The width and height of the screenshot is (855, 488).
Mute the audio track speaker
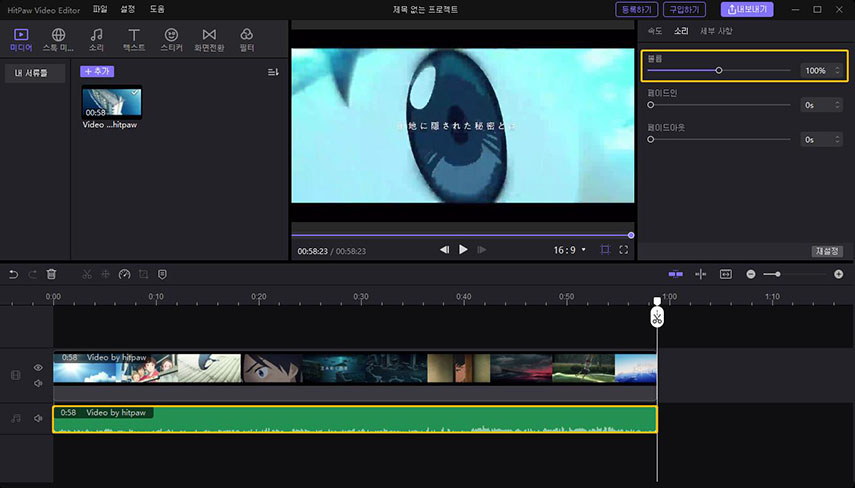click(x=38, y=418)
